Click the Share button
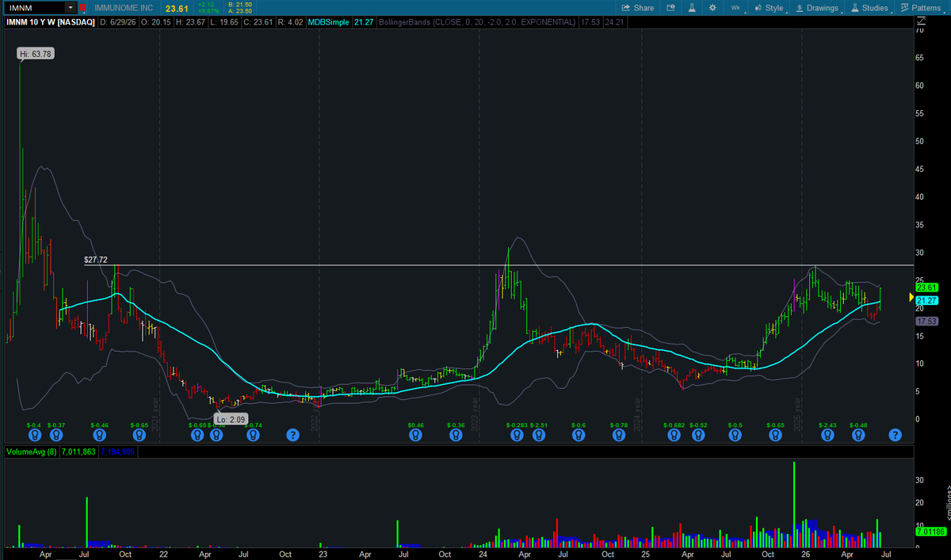 pos(638,7)
